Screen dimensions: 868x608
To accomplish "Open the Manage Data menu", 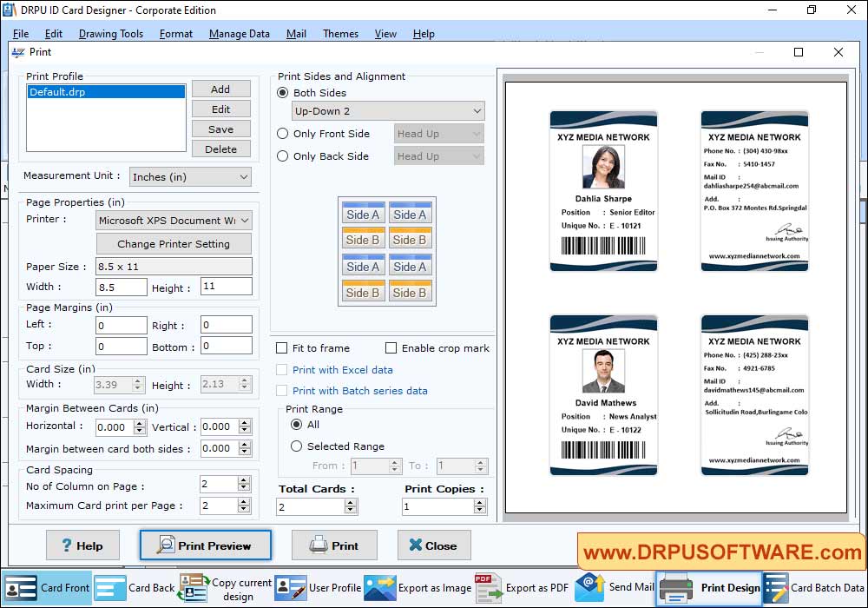I will click(x=240, y=34).
